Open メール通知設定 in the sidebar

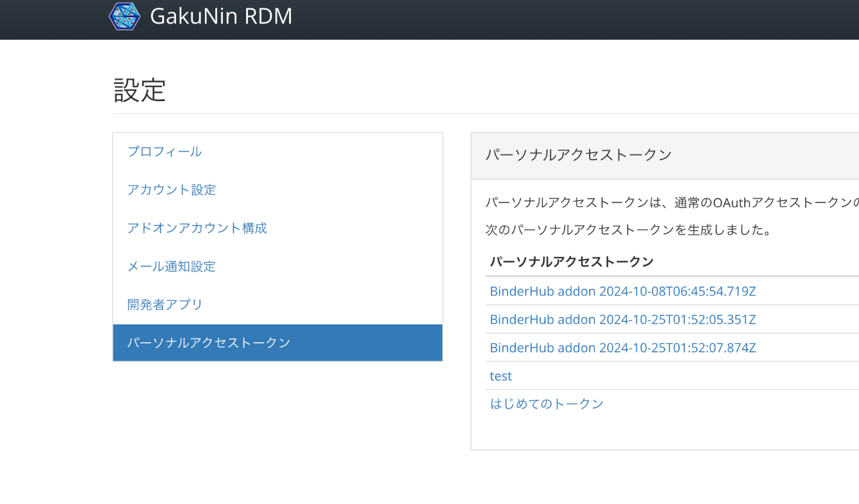[172, 266]
